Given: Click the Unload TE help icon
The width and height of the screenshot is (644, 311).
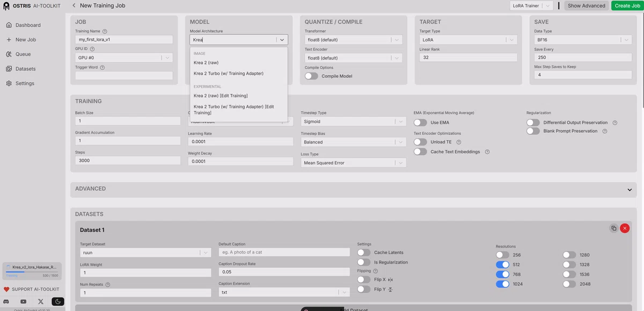Looking at the screenshot, I should click(459, 142).
